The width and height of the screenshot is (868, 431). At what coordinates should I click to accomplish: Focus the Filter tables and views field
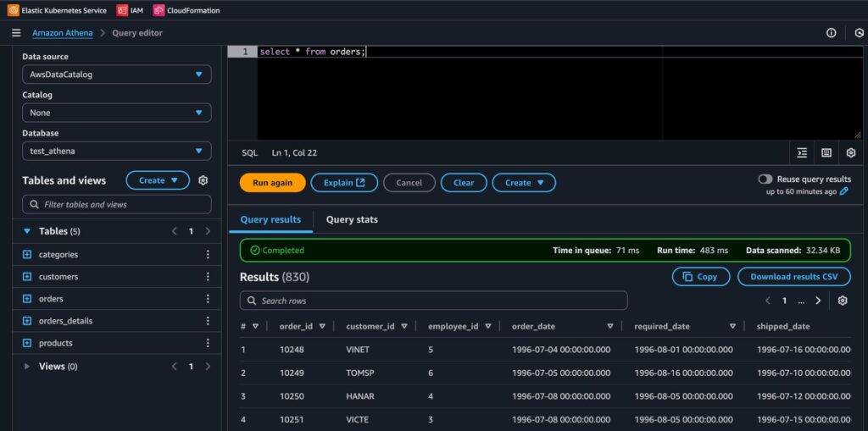coord(117,204)
